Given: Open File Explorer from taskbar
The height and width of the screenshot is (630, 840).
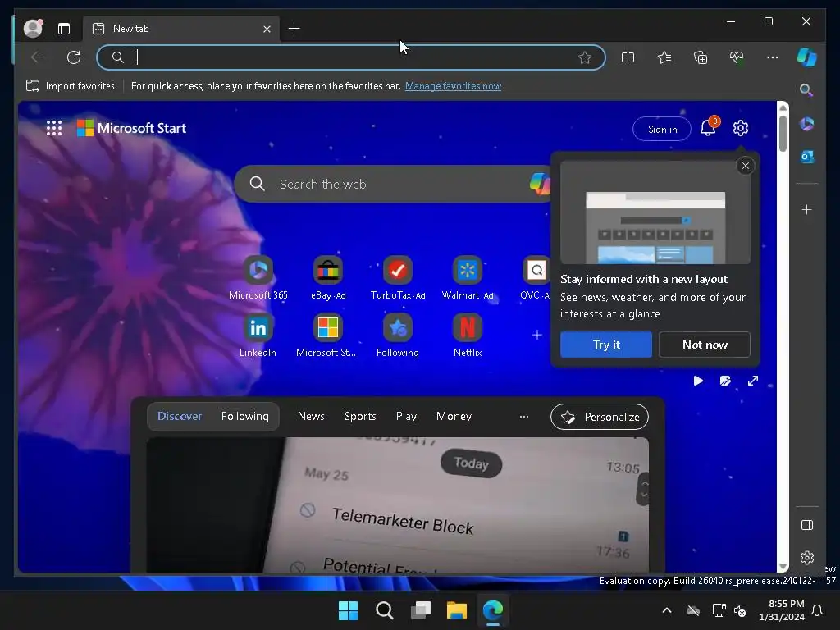Looking at the screenshot, I should (456, 610).
